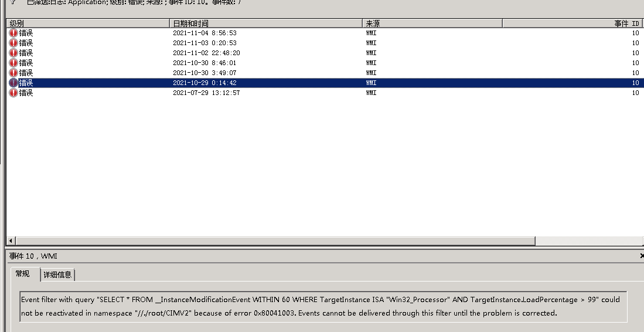Click event ID 10 in 2021-11-04 row

635,33
